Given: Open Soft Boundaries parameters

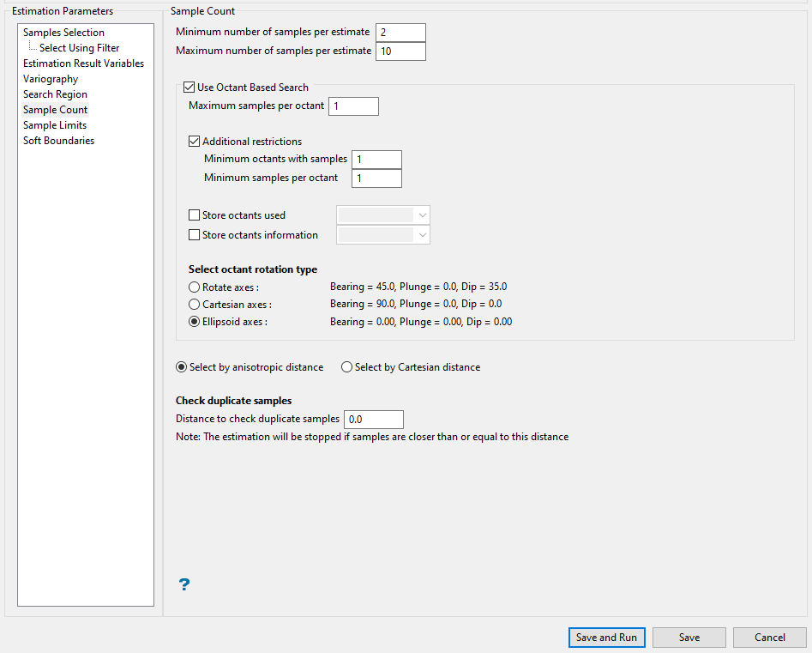Looking at the screenshot, I should point(58,141).
